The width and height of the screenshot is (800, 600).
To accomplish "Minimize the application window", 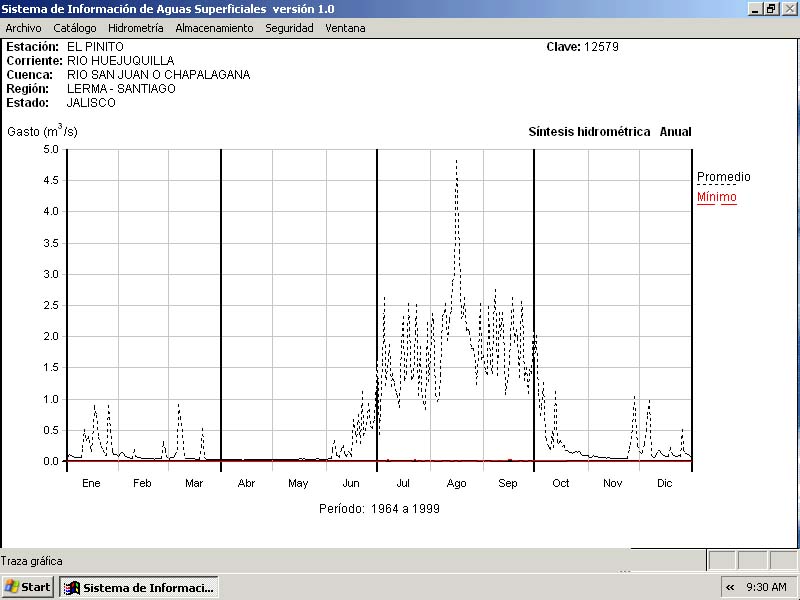I will pos(755,8).
